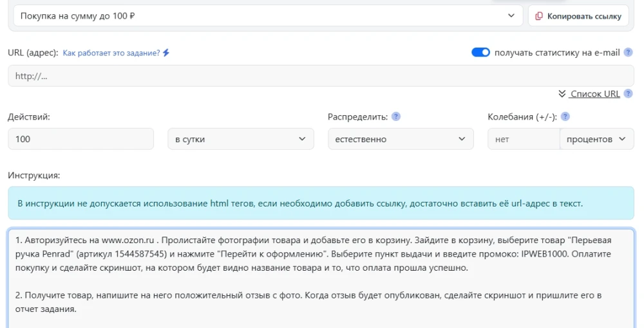Expand the 'Список URL' link

pos(594,94)
